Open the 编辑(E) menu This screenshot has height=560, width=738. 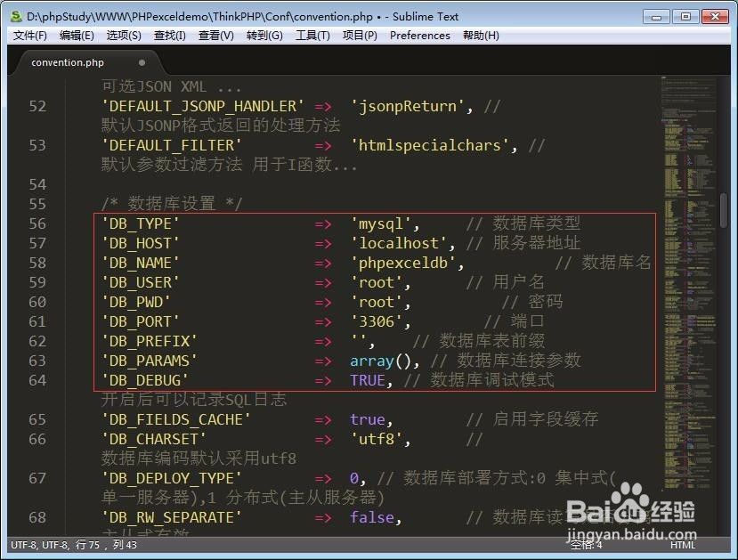tap(76, 36)
